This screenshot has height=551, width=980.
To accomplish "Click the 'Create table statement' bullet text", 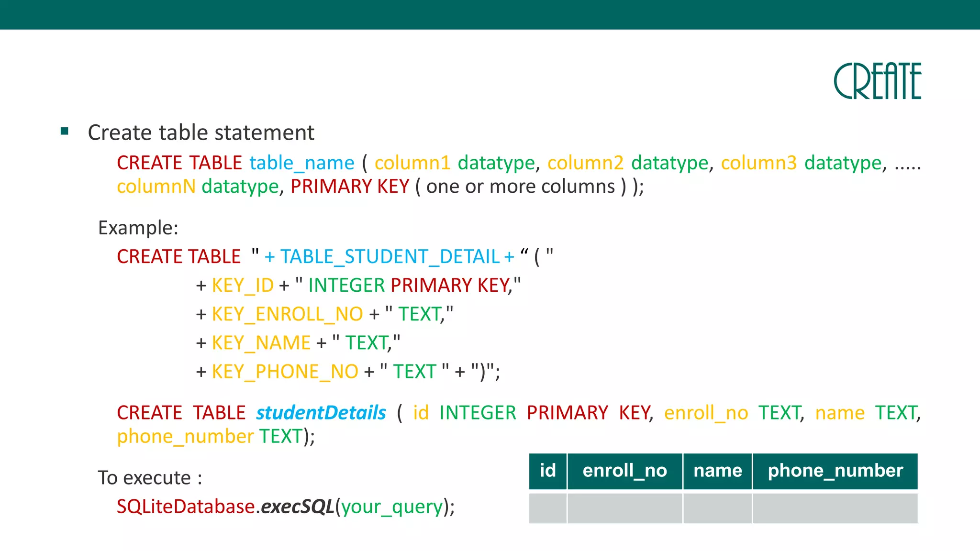I will pyautogui.click(x=201, y=132).
